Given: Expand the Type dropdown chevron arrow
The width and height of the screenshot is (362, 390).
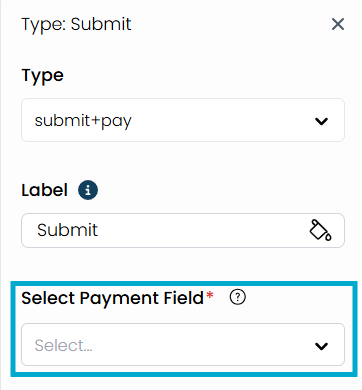Looking at the screenshot, I should pyautogui.click(x=321, y=121).
